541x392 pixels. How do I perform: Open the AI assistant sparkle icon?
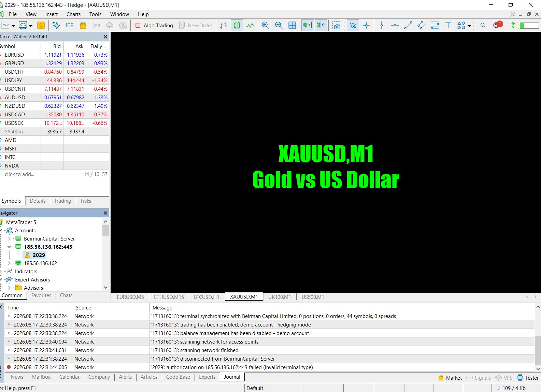pos(56,25)
